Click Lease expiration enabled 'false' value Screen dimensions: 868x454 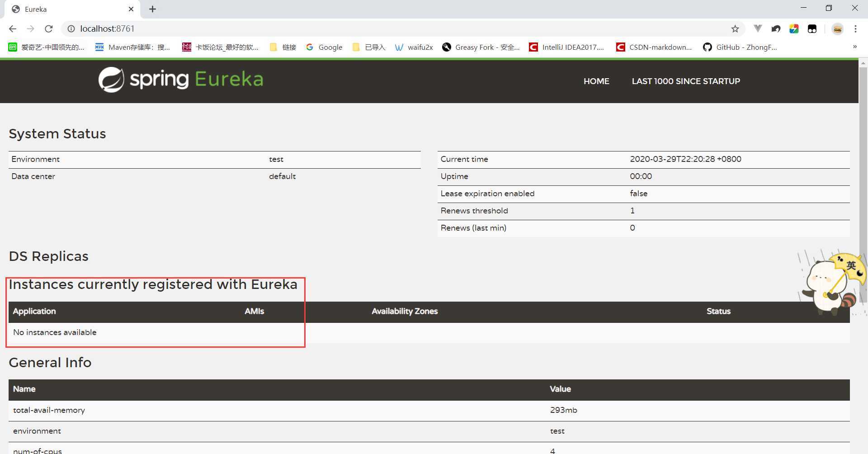638,194
